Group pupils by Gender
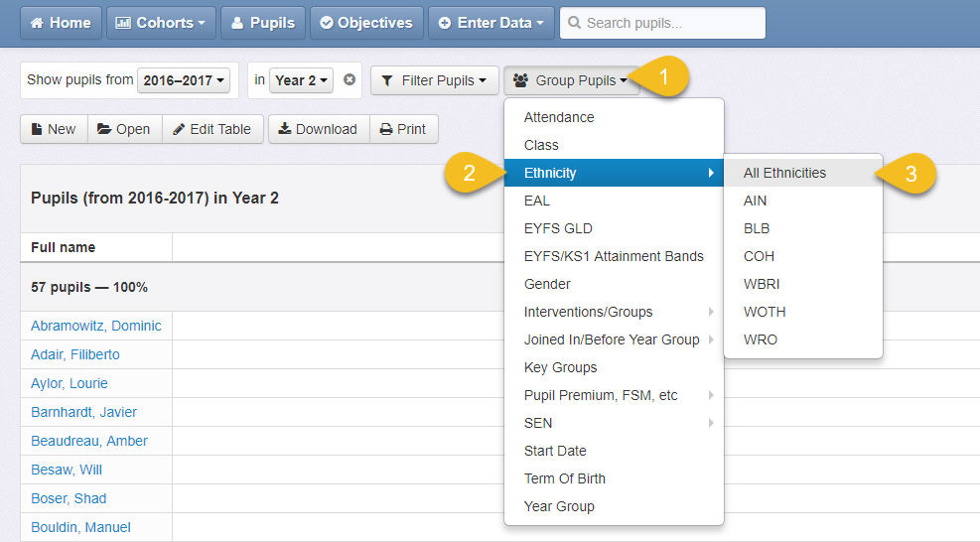 point(614,285)
